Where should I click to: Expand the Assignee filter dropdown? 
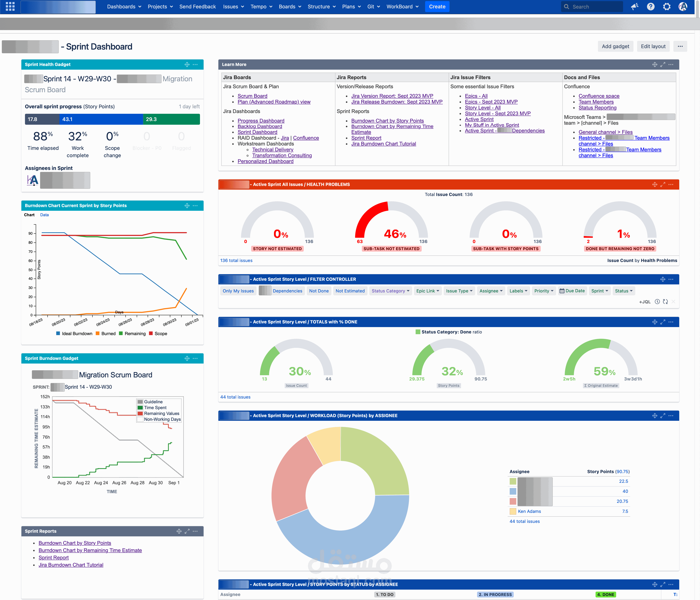491,291
